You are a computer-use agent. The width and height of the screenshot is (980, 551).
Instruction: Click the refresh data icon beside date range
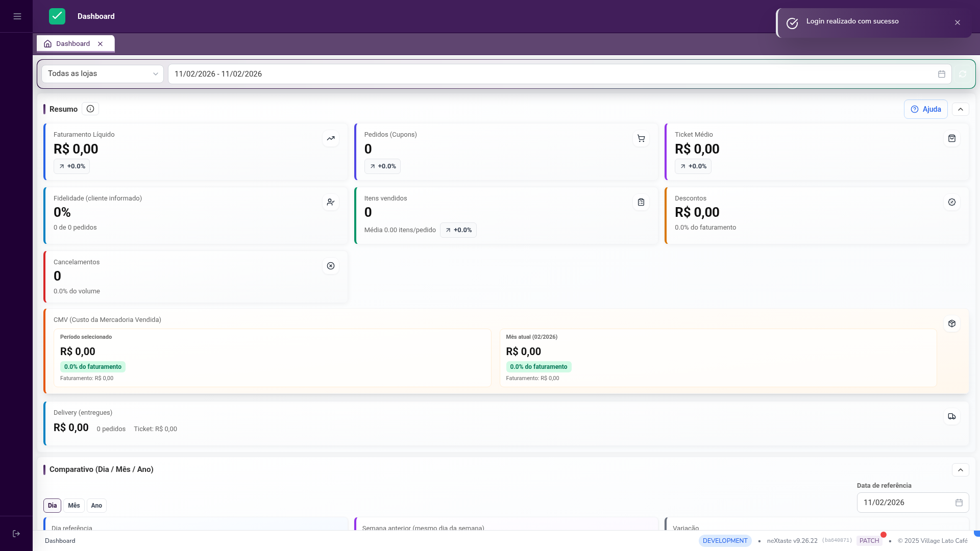click(x=963, y=74)
